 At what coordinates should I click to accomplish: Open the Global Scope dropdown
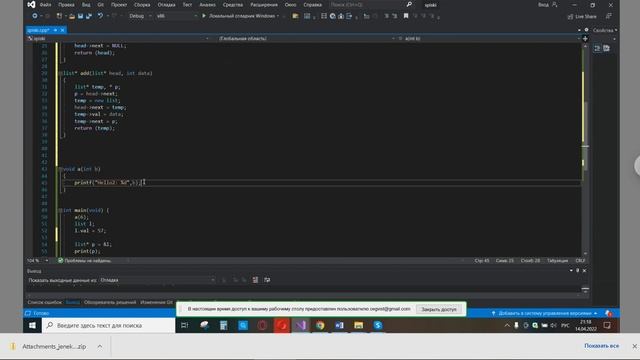(x=306, y=38)
